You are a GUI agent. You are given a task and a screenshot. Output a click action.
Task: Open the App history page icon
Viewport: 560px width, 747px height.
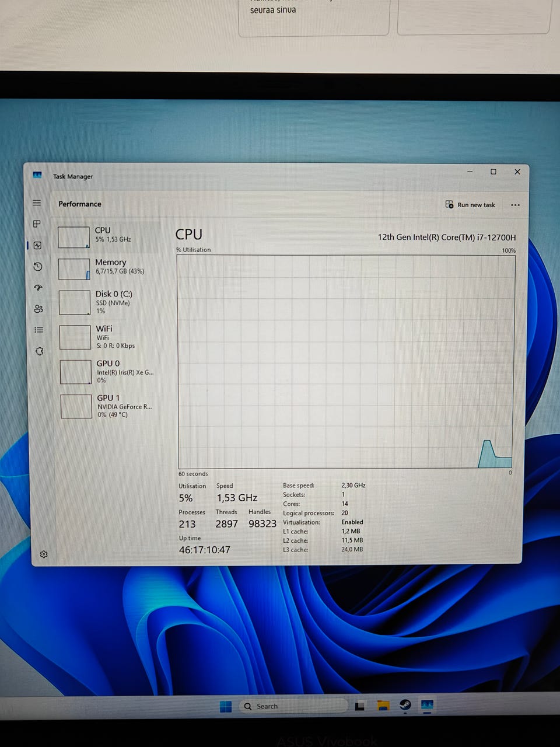[38, 267]
